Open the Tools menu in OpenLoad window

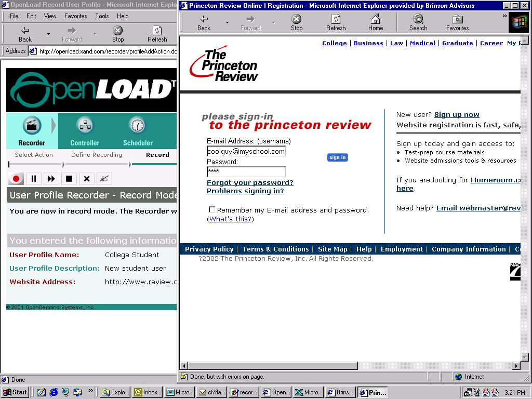coord(102,16)
